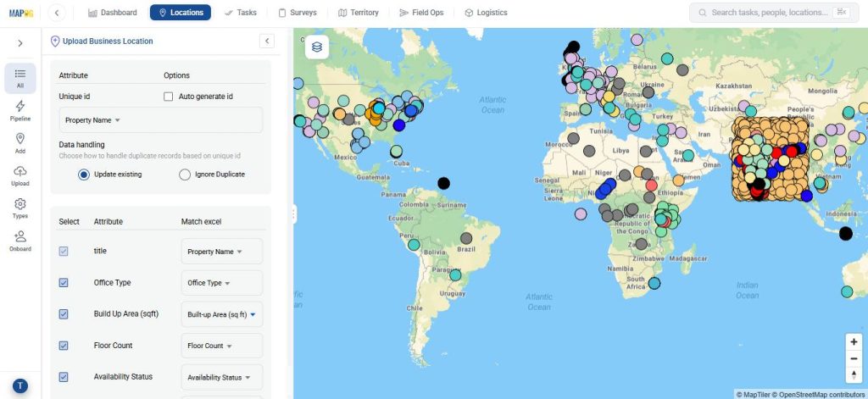Click the black marker near Suriname
Viewport: 868px width, 399px height.
coord(443,183)
